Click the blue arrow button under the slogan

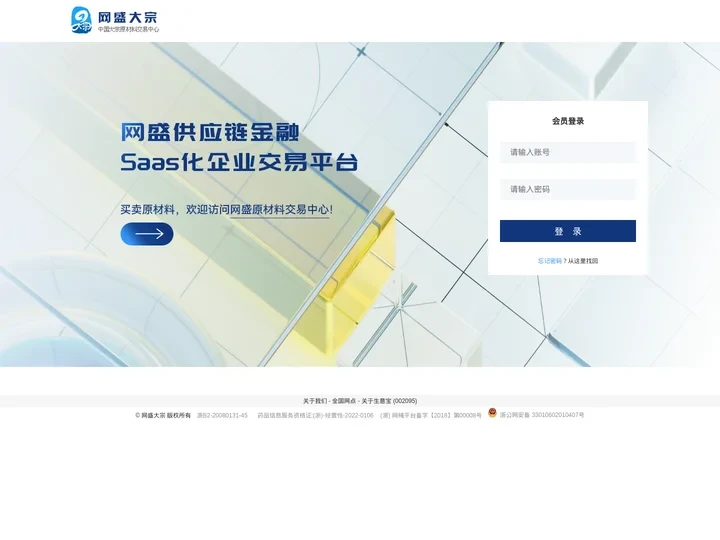(x=147, y=234)
